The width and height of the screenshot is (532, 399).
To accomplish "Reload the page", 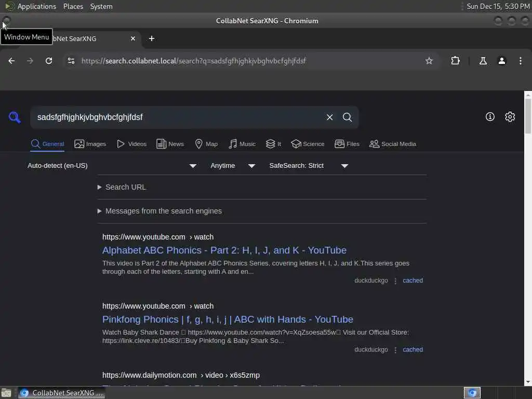I will 49,61.
